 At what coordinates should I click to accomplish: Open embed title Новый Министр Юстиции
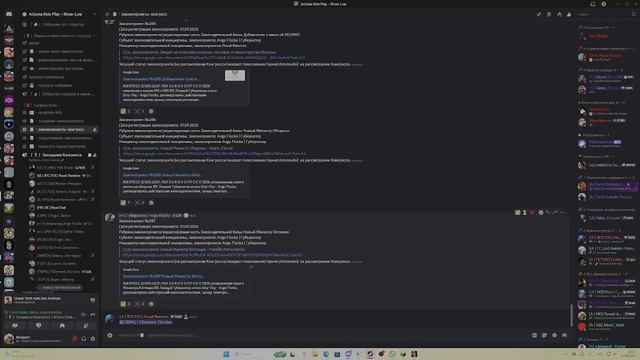tap(163, 276)
